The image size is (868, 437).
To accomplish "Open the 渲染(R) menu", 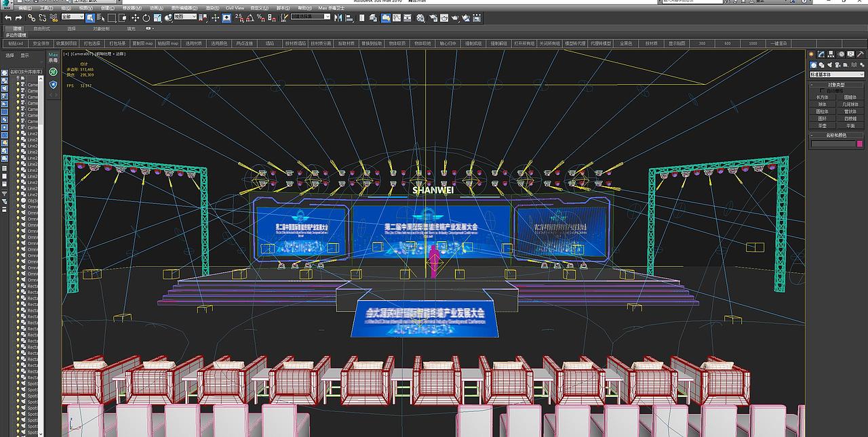I will (212, 7).
